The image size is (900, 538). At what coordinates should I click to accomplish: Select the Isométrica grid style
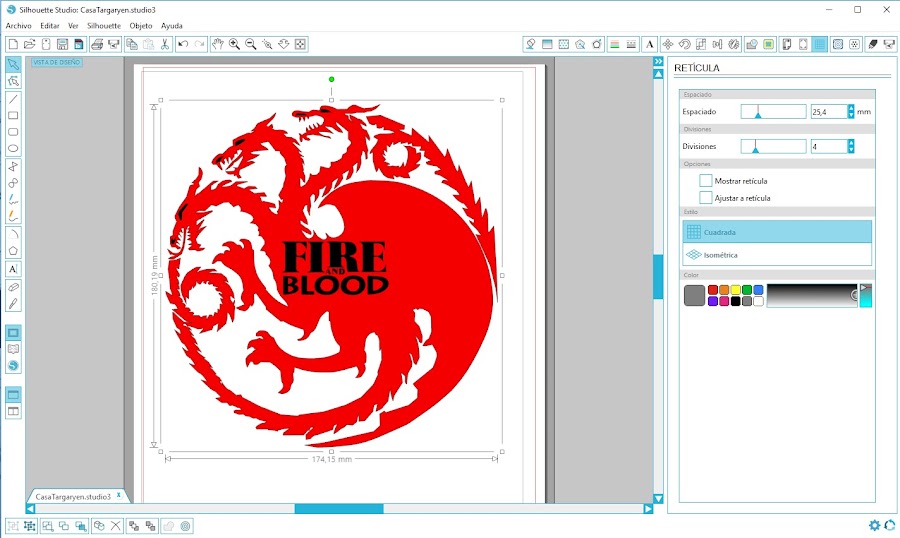point(777,255)
